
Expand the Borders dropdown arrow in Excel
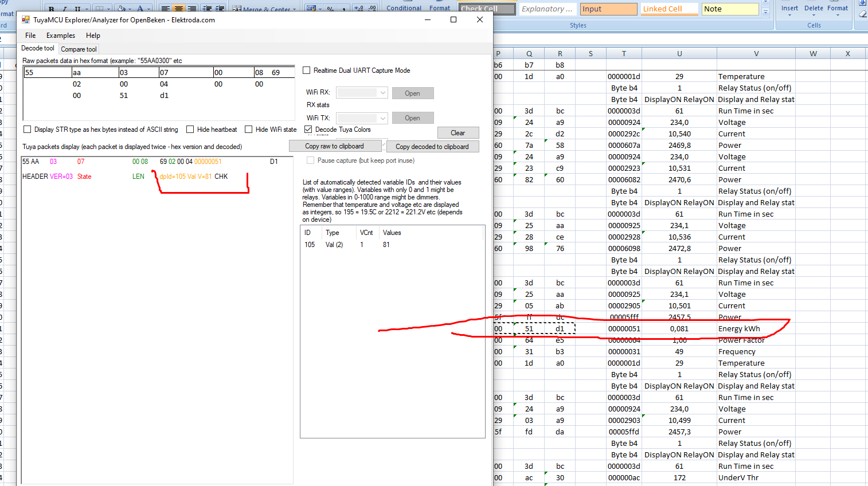pos(108,9)
